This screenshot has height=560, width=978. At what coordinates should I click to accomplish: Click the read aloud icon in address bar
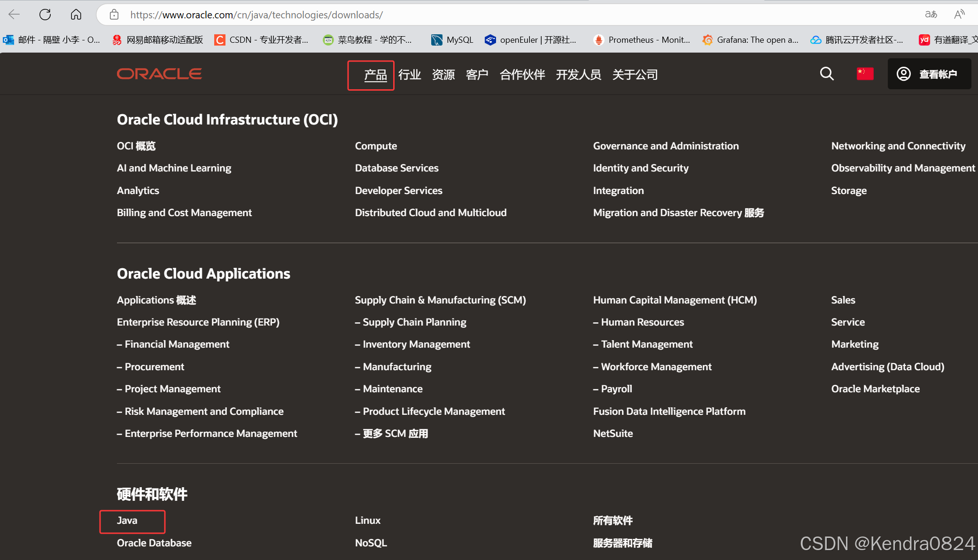tap(959, 15)
